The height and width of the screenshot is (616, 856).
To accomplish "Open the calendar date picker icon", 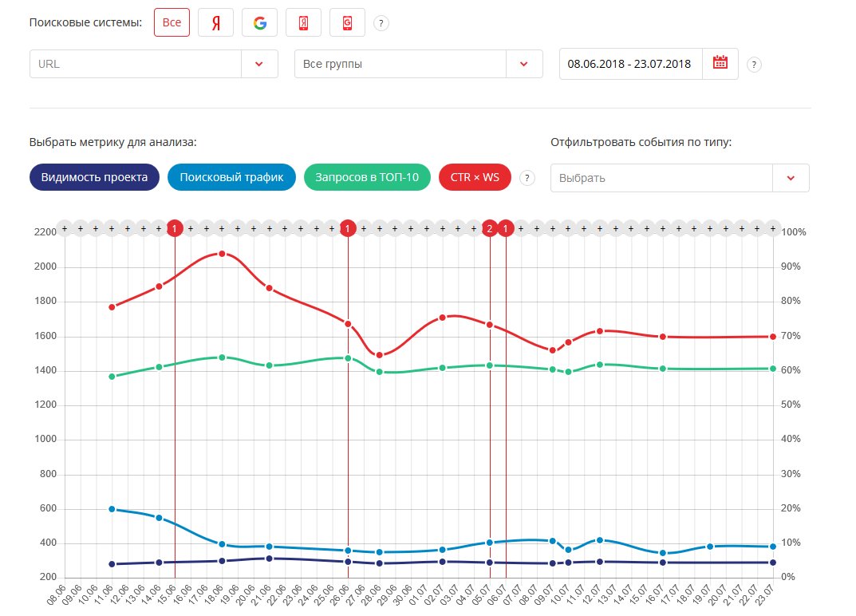I will (720, 64).
